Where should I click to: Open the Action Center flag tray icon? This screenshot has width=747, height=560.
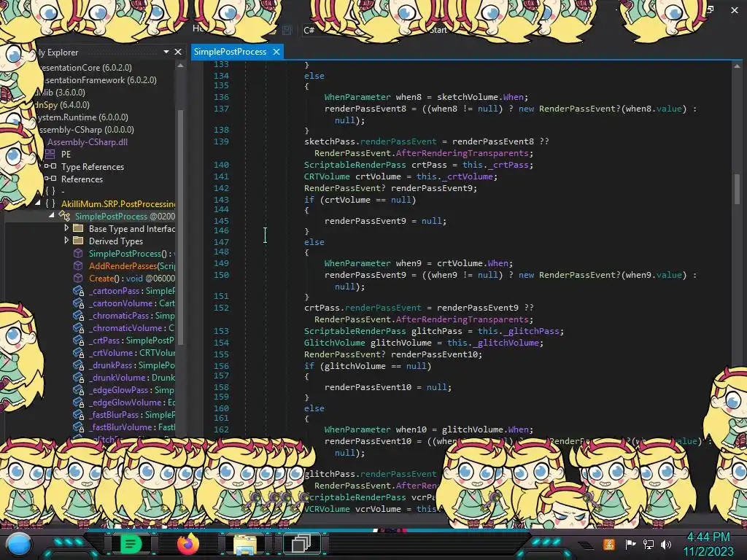coord(630,544)
